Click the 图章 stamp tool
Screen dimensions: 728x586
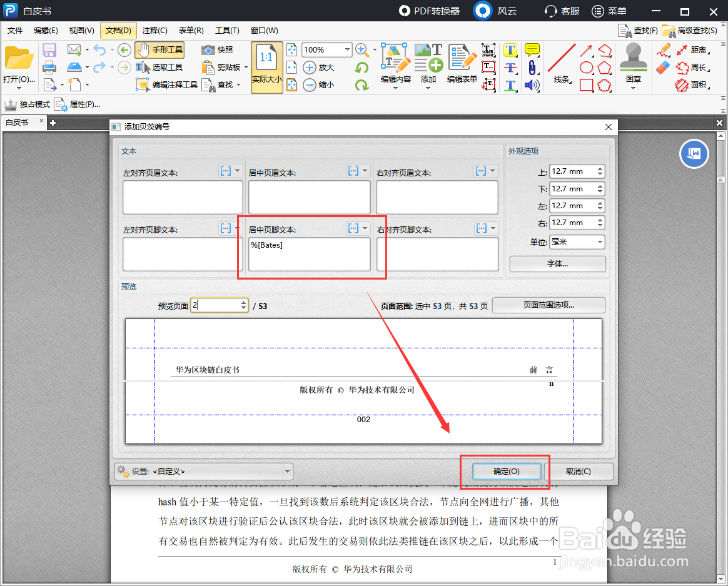[x=634, y=64]
